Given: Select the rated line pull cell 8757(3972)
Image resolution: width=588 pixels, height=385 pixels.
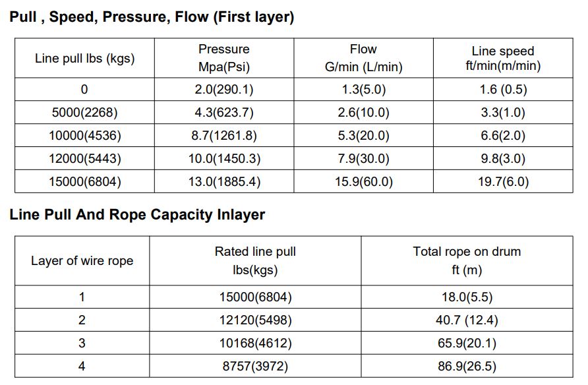Looking at the screenshot, I should coord(255,367).
